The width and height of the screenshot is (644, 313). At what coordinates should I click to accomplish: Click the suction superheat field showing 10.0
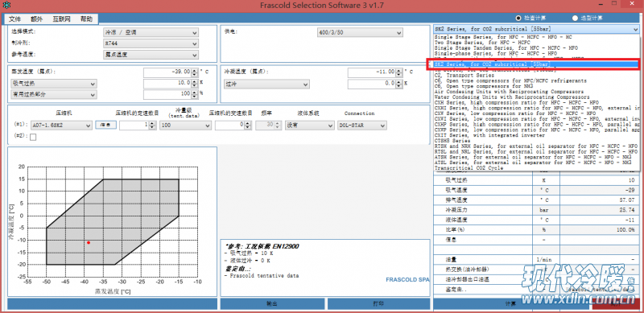coord(167,84)
